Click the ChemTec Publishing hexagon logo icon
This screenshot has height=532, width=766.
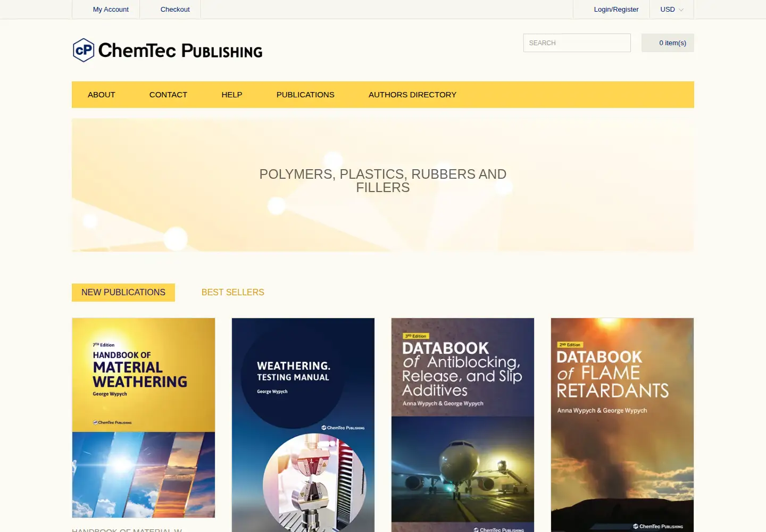click(84, 50)
